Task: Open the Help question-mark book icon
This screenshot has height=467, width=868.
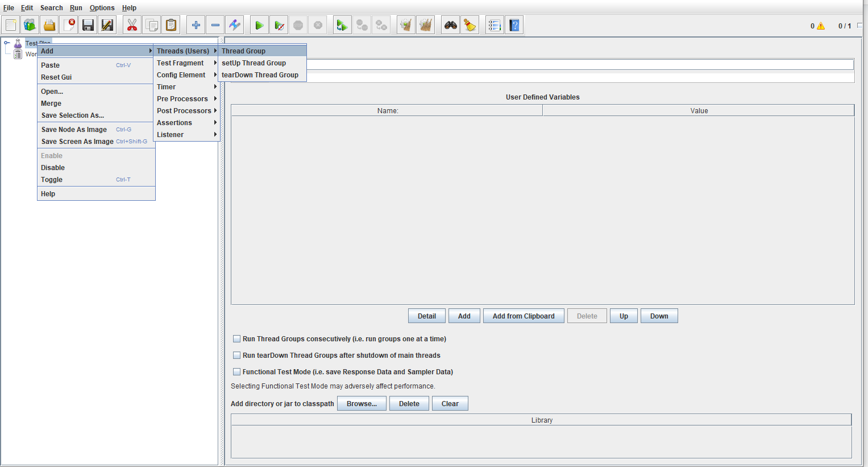Action: (x=514, y=25)
